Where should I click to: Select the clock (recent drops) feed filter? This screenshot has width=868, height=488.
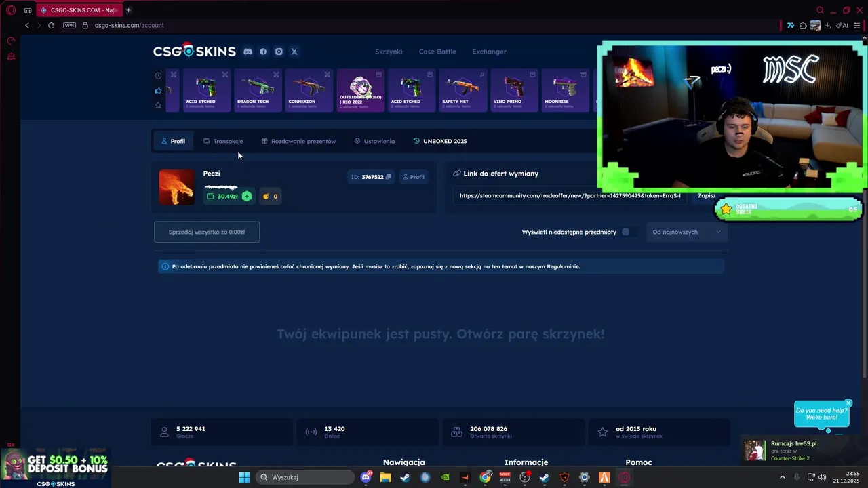click(158, 76)
